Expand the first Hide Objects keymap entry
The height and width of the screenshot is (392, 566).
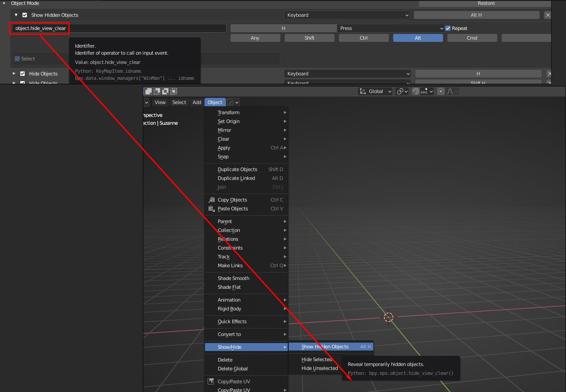14,74
